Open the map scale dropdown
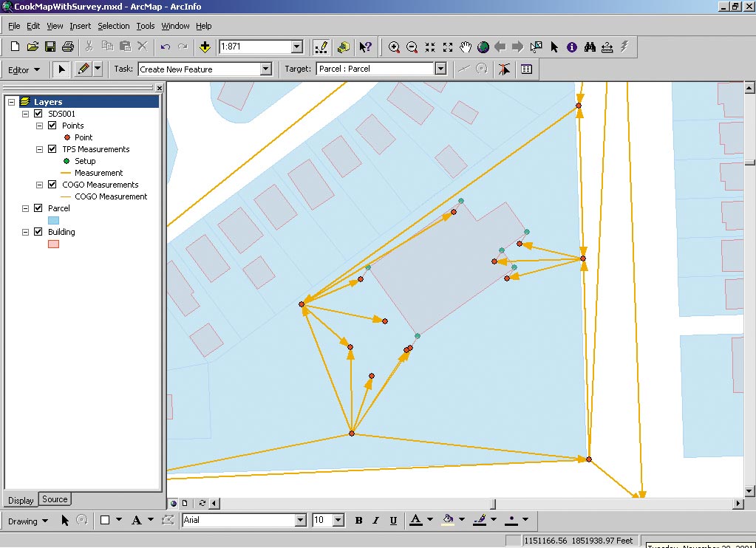 (297, 47)
